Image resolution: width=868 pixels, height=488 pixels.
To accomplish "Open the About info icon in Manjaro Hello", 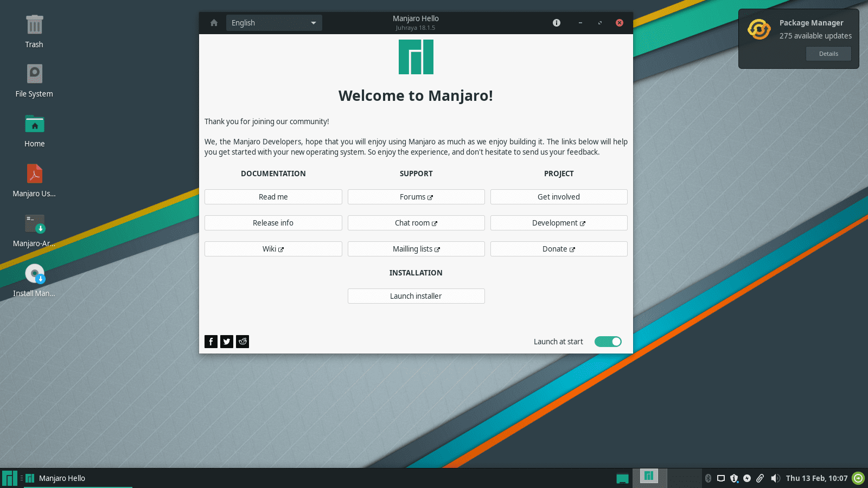I will (556, 23).
